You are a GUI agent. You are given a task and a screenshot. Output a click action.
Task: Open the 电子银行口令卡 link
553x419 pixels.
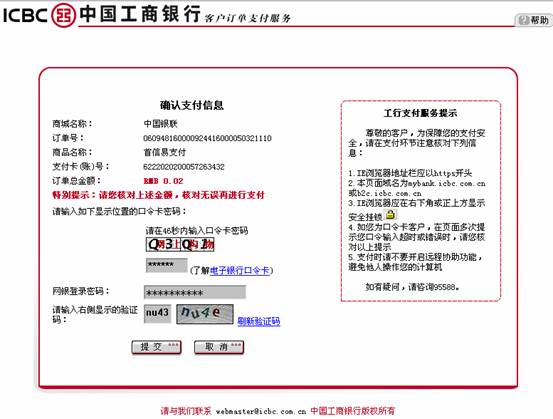coord(239,271)
